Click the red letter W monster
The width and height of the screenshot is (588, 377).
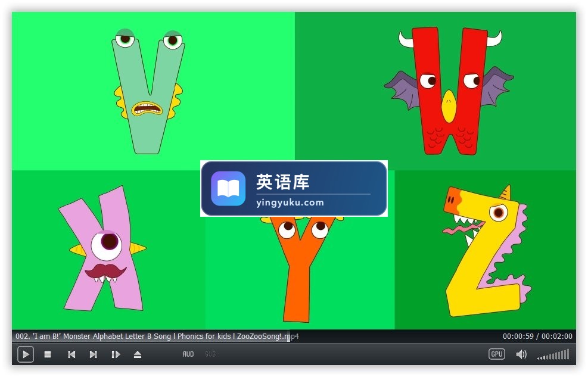pos(449,91)
